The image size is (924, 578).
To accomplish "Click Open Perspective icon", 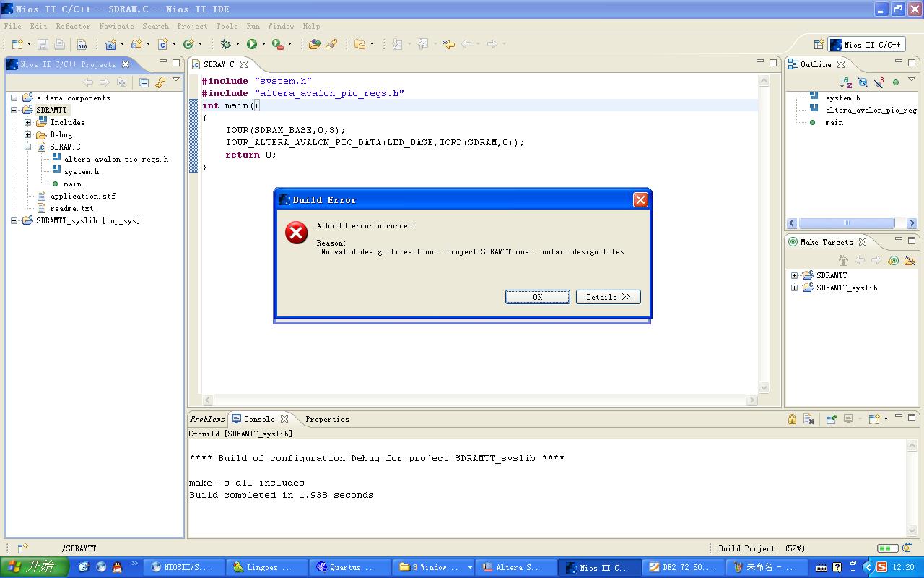I will click(x=819, y=44).
